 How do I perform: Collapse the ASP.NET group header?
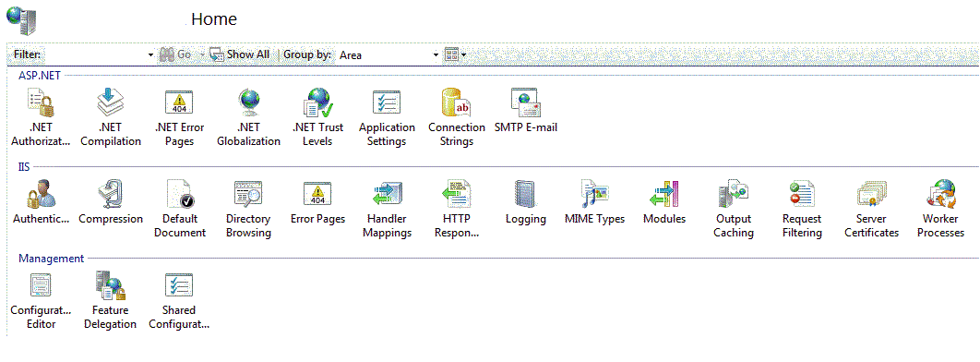click(x=39, y=75)
